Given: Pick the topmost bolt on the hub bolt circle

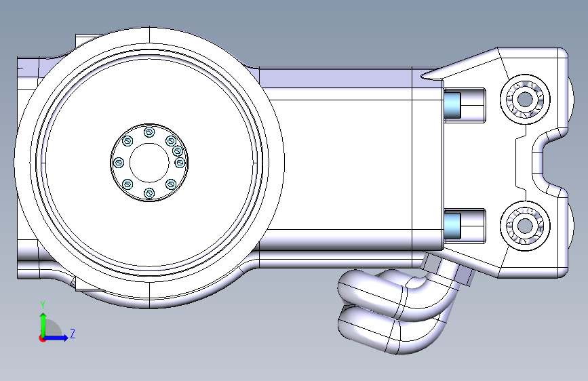Looking at the screenshot, I should [x=149, y=132].
